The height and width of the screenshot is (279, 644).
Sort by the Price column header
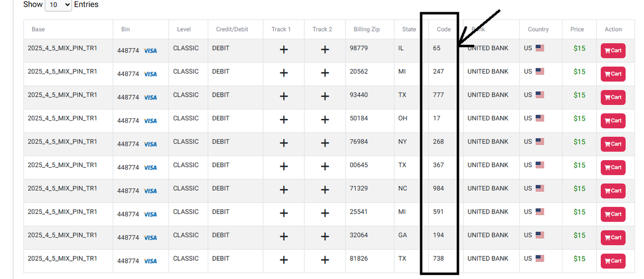(577, 29)
